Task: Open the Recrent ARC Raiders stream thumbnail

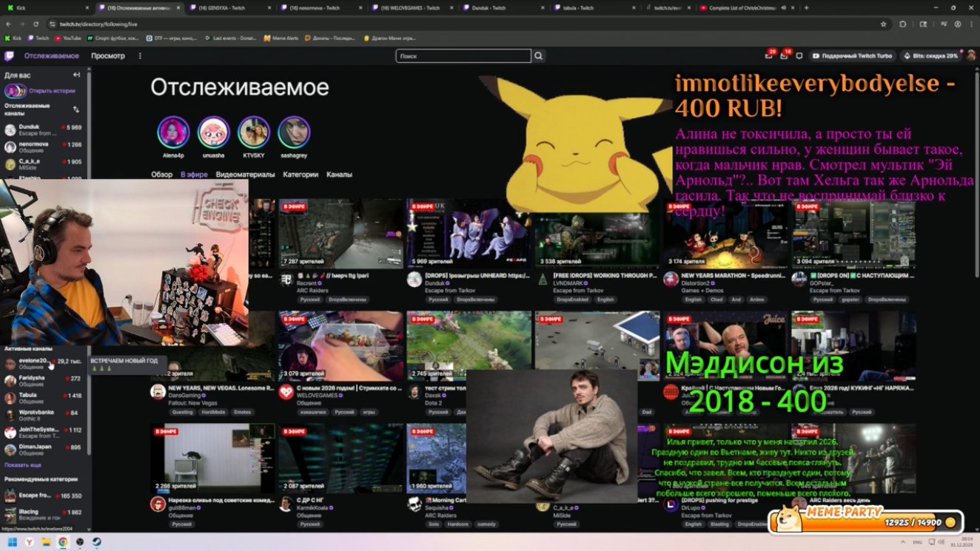Action: pos(341,233)
